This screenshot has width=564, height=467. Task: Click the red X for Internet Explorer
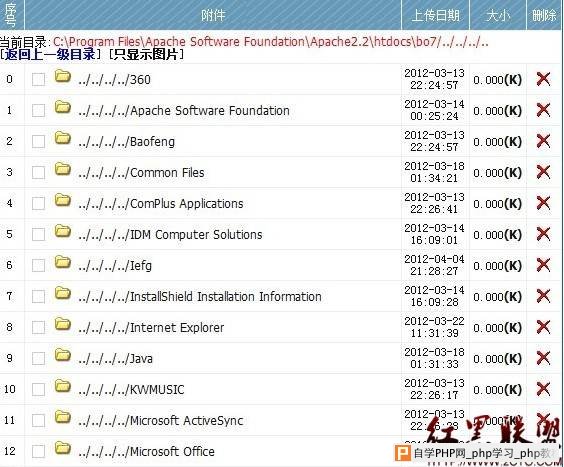pyautogui.click(x=543, y=327)
